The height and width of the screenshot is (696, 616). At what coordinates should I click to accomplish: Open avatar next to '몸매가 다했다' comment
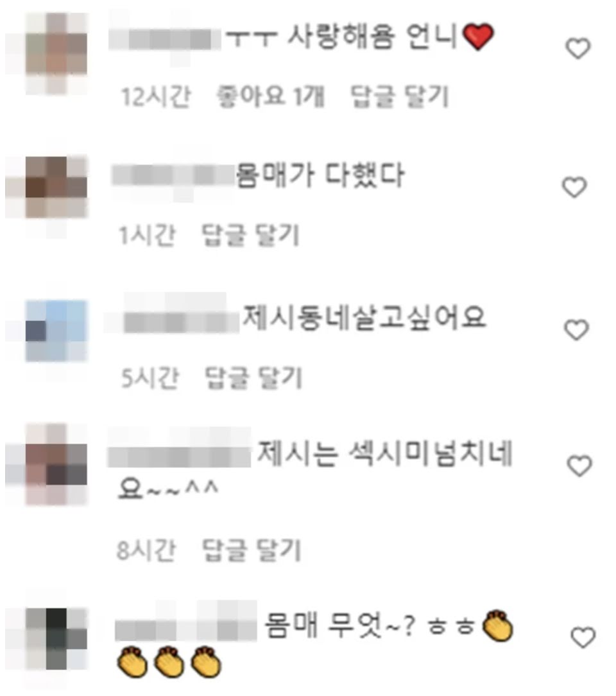click(56, 187)
